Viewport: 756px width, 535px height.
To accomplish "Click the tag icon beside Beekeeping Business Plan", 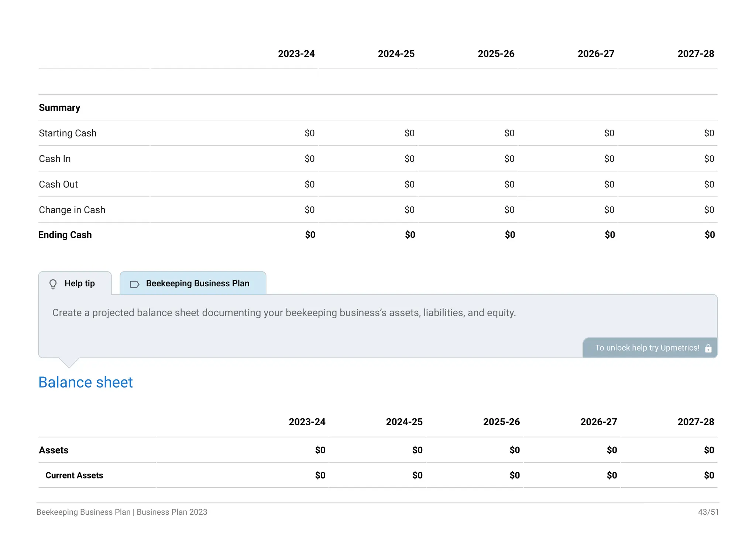I will click(x=134, y=284).
